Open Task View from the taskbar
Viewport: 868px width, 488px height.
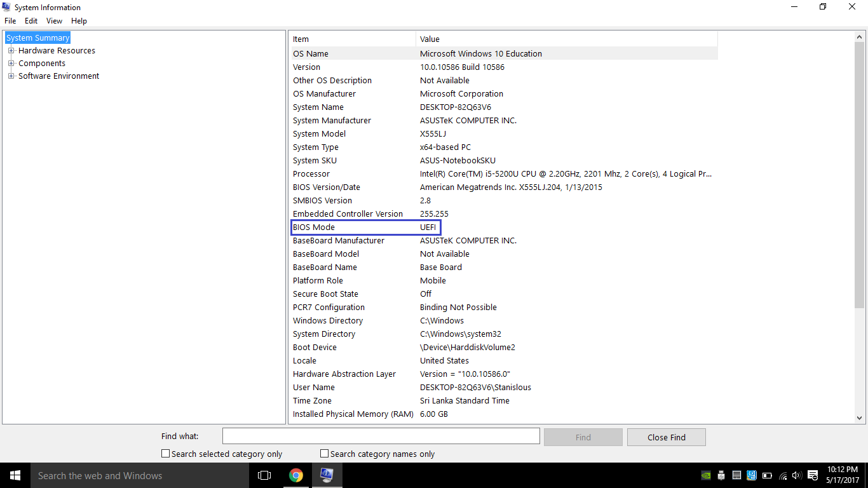pos(264,475)
